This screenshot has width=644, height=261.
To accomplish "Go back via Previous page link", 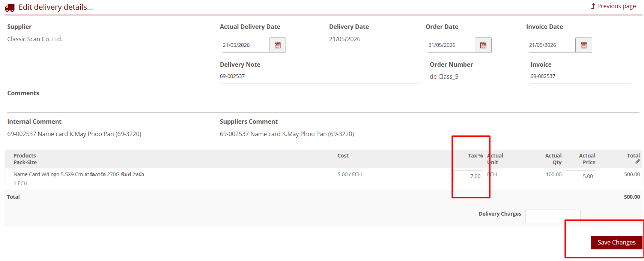I will tap(616, 6).
